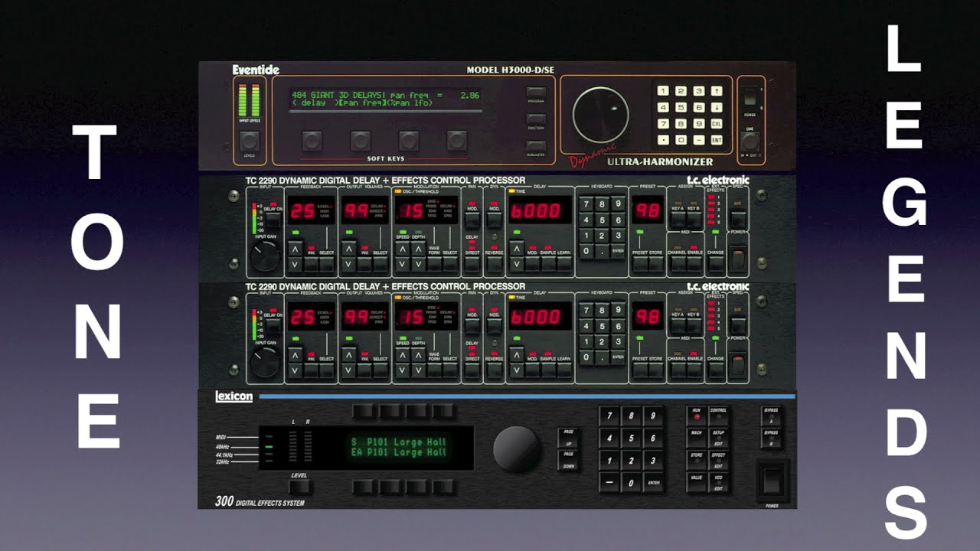Click the Eventide display showing GIANT 3D DELAYS

tap(386, 99)
